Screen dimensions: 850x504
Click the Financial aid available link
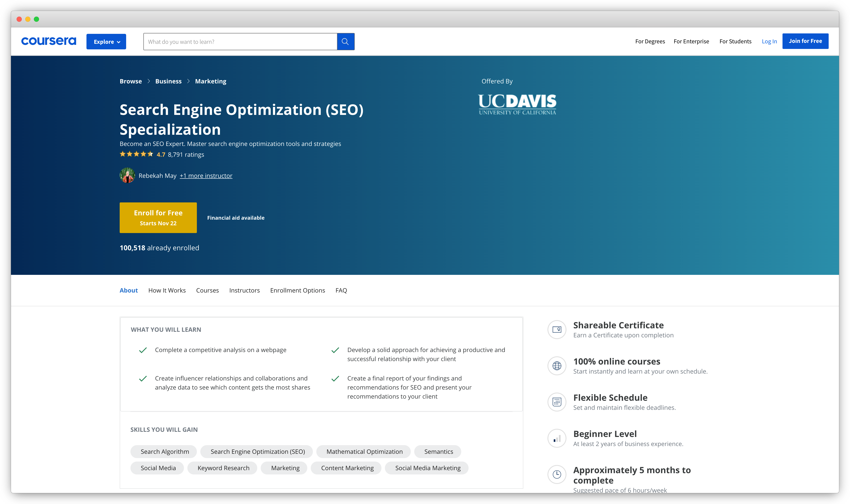235,218
